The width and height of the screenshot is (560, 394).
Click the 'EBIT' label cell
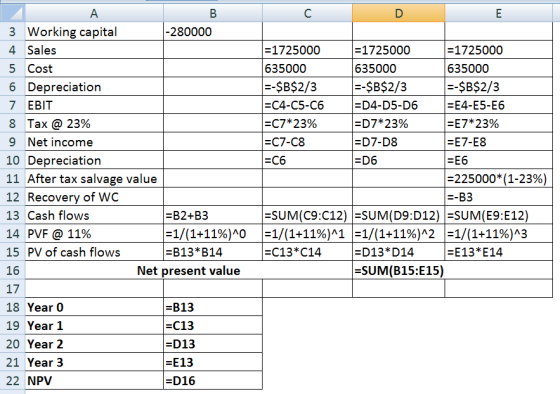click(x=94, y=105)
